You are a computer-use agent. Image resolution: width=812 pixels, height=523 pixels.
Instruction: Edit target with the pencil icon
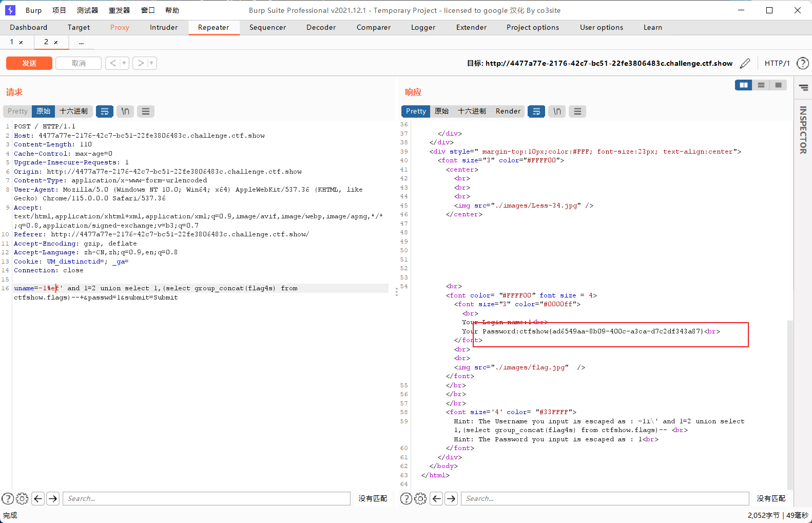tap(745, 63)
